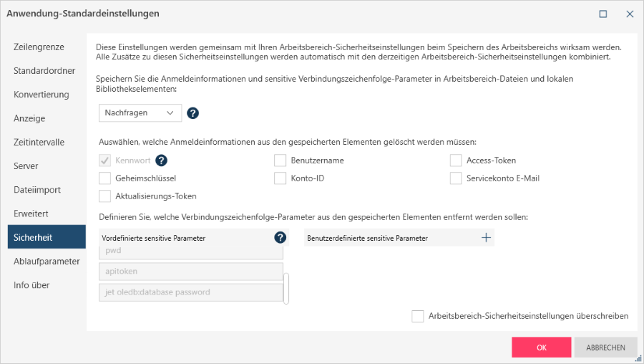Switch to the Zeilengrenze settings tab
Viewport: 644px width, 364px height.
point(39,47)
